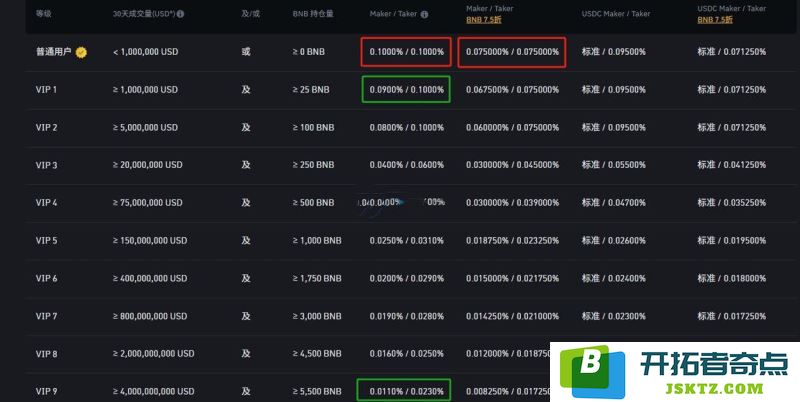Click the BNB 持仓量 column header

point(313,14)
